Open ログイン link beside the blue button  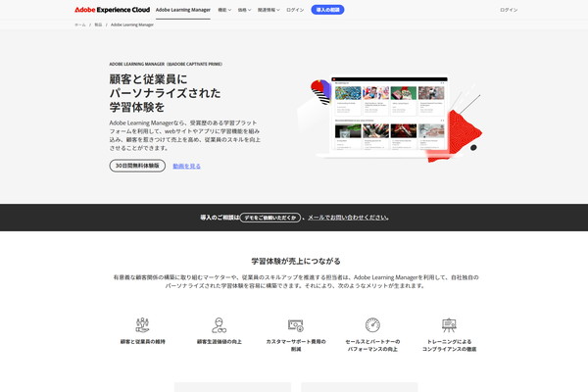coord(295,10)
